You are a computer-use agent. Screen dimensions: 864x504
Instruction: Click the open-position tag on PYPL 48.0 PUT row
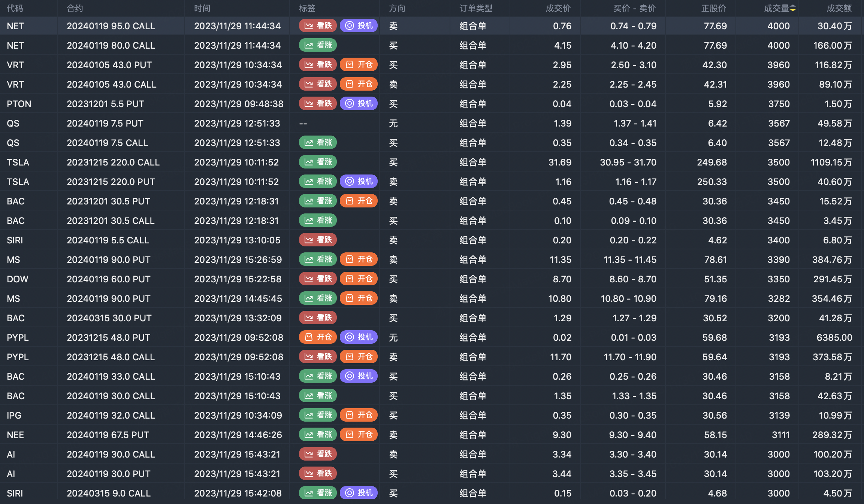[318, 337]
